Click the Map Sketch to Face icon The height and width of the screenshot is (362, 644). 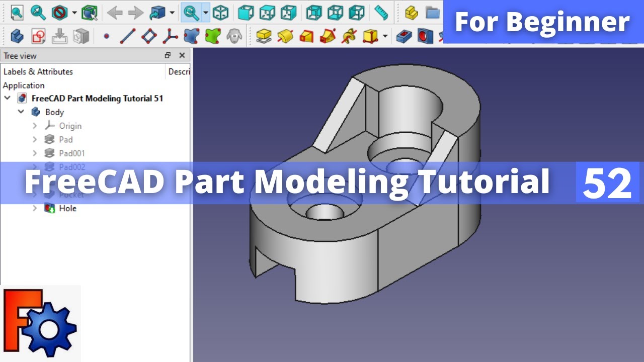coord(60,36)
